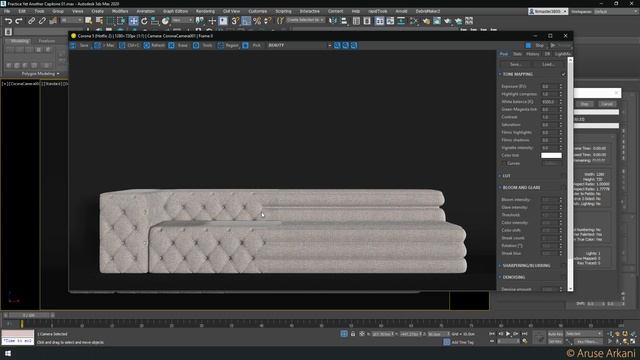Activate the Select and Rotate tool

point(144,21)
